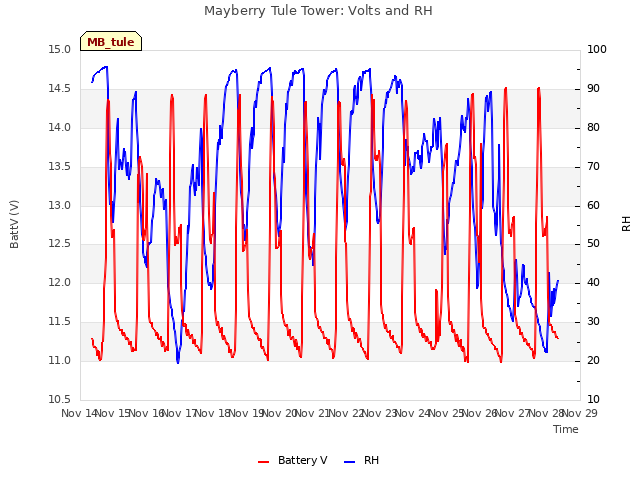
Task: Click the Nov 27 date tick label
Action: pyautogui.click(x=513, y=413)
